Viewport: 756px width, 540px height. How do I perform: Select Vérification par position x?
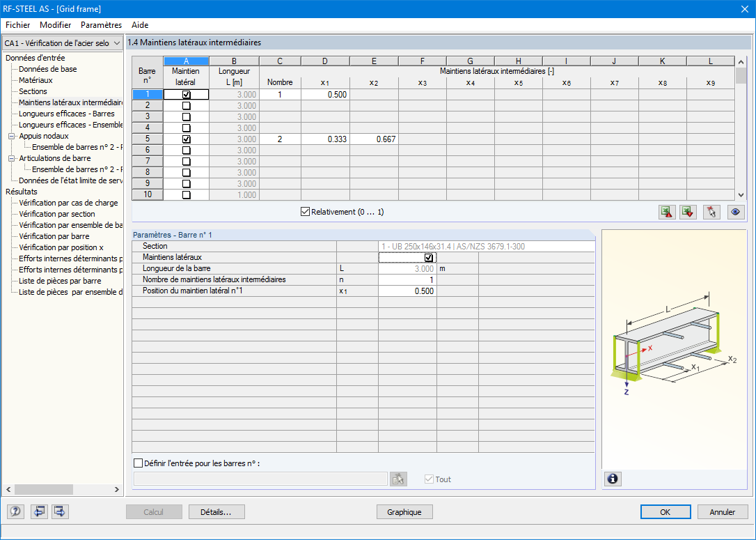point(61,247)
